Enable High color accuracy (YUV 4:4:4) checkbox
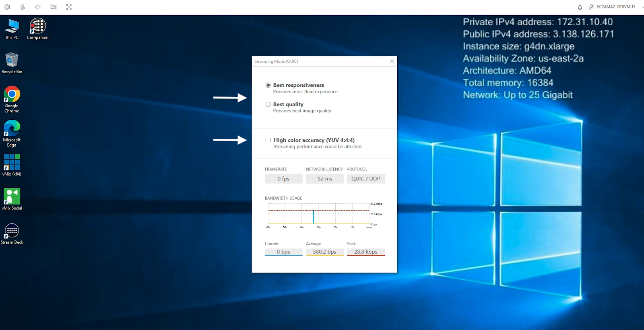Screen dimensions: 644x330 click(268, 140)
